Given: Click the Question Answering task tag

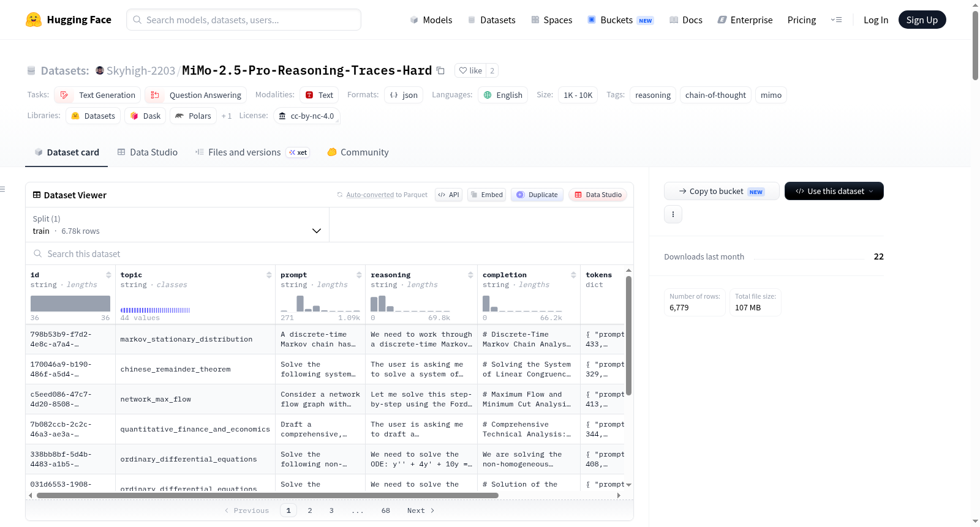Looking at the screenshot, I should [196, 95].
